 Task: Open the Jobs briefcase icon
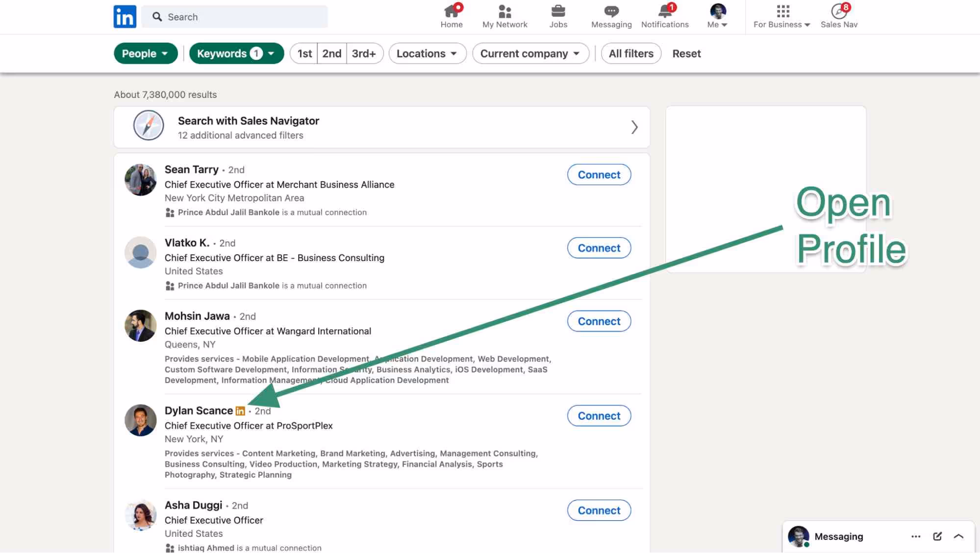(x=558, y=12)
